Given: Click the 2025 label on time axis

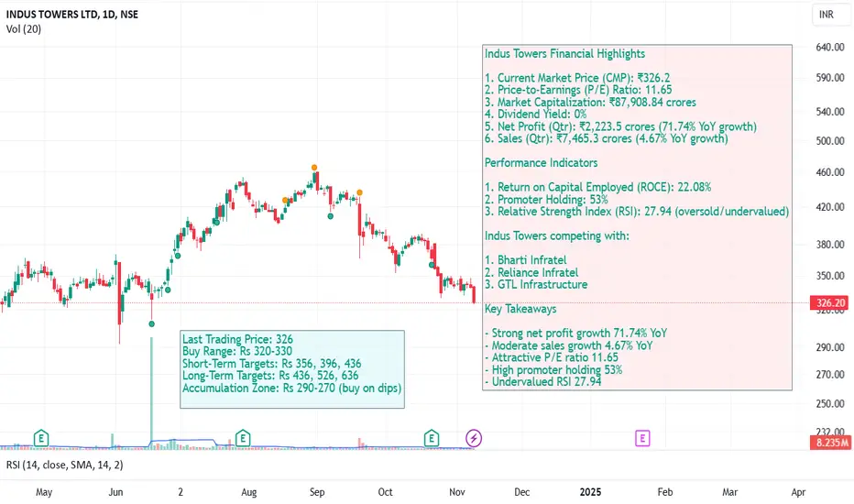Looking at the screenshot, I should click(x=590, y=492).
